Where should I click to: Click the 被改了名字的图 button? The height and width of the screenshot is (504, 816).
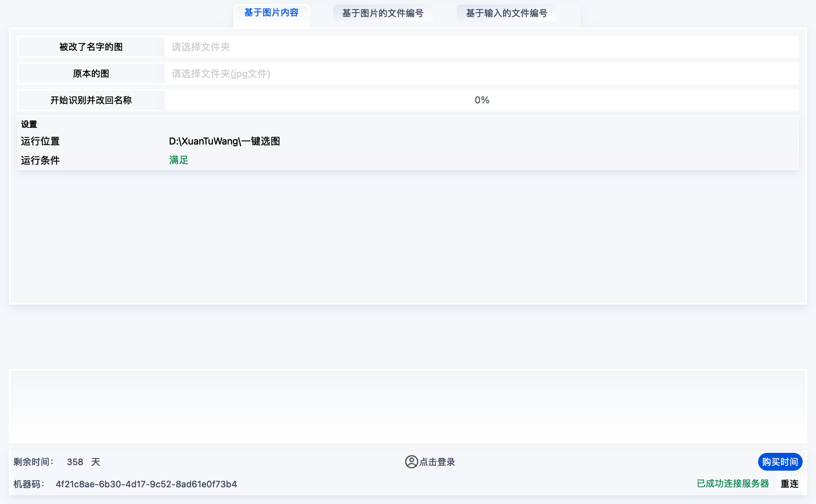point(91,47)
